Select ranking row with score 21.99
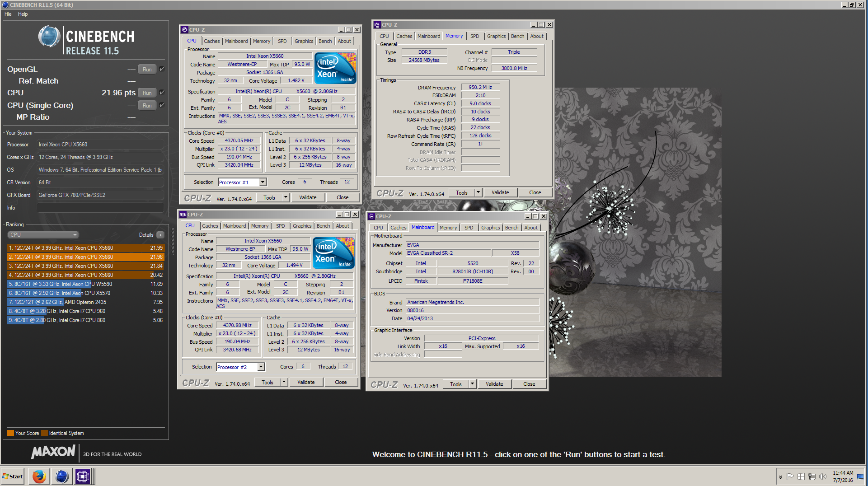The height and width of the screenshot is (486, 868). [86, 248]
